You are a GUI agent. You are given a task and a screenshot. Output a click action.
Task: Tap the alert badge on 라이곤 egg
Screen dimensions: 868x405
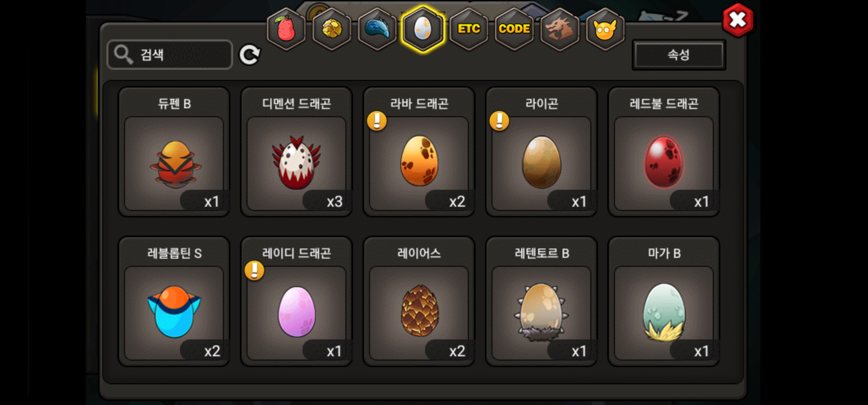tap(499, 121)
